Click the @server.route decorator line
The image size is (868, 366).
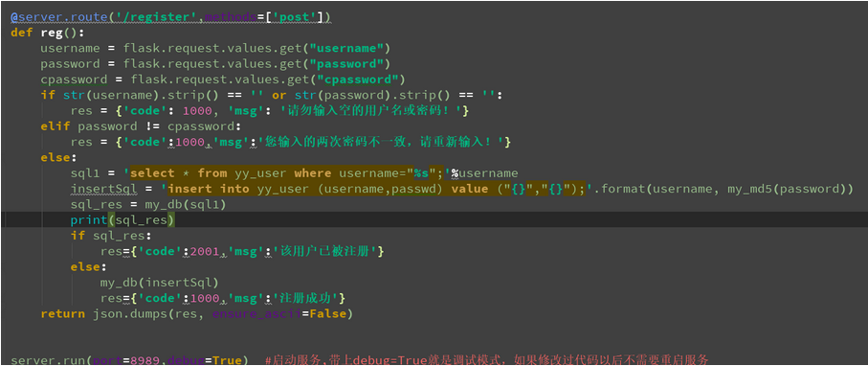click(x=170, y=17)
